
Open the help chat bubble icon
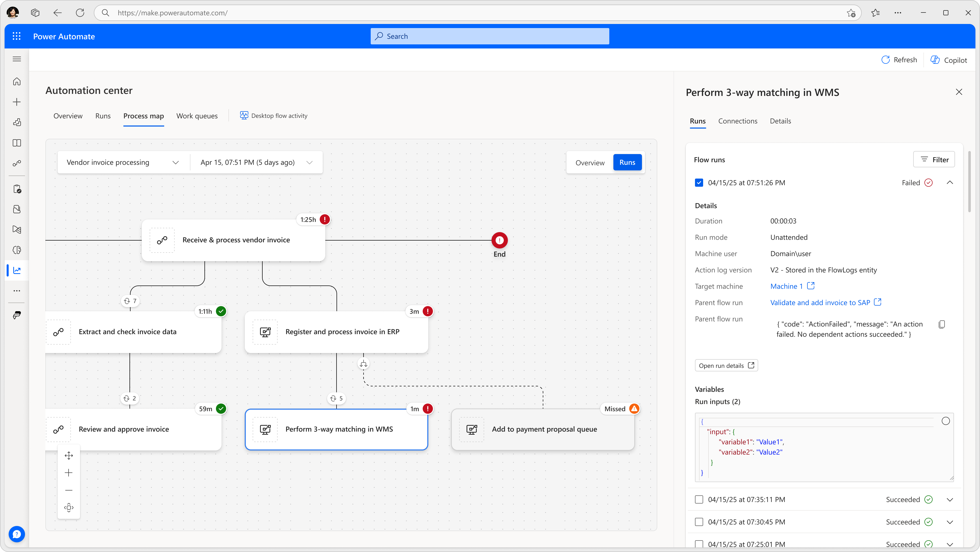pyautogui.click(x=17, y=534)
